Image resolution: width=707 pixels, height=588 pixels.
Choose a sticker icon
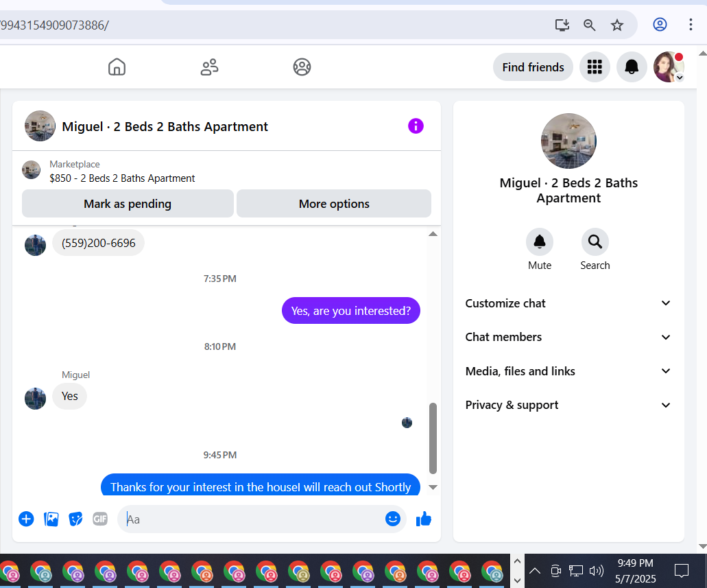click(x=75, y=519)
